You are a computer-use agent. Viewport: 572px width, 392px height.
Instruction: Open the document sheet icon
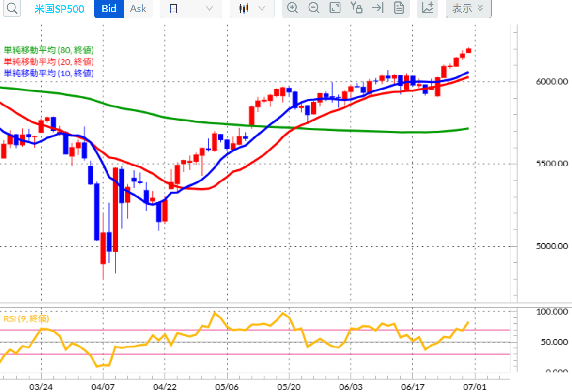pyautogui.click(x=399, y=8)
